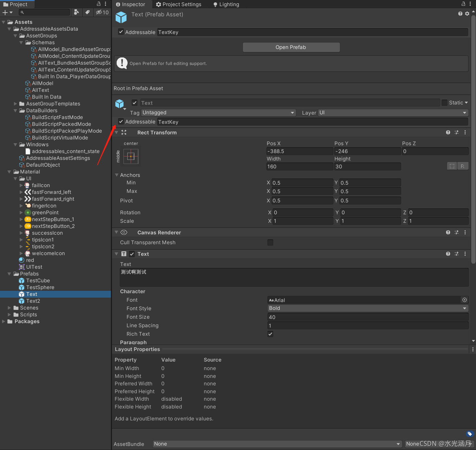Open the Project panel more options menu
The width and height of the screenshot is (476, 450).
(105, 4)
